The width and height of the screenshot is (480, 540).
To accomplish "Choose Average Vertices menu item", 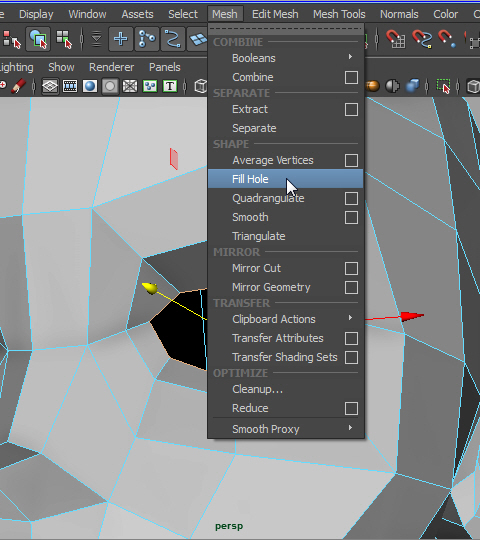I will [x=273, y=160].
